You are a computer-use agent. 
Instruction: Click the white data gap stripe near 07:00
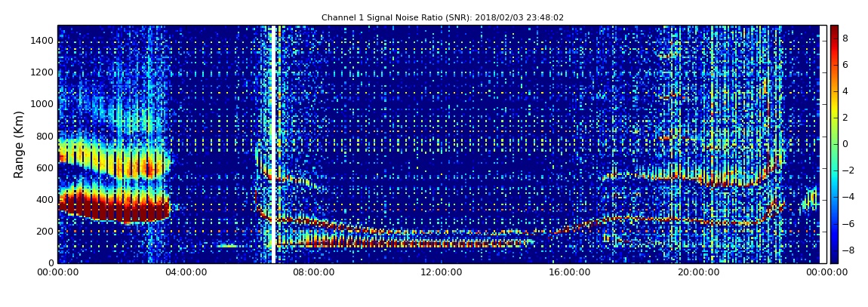point(273,144)
